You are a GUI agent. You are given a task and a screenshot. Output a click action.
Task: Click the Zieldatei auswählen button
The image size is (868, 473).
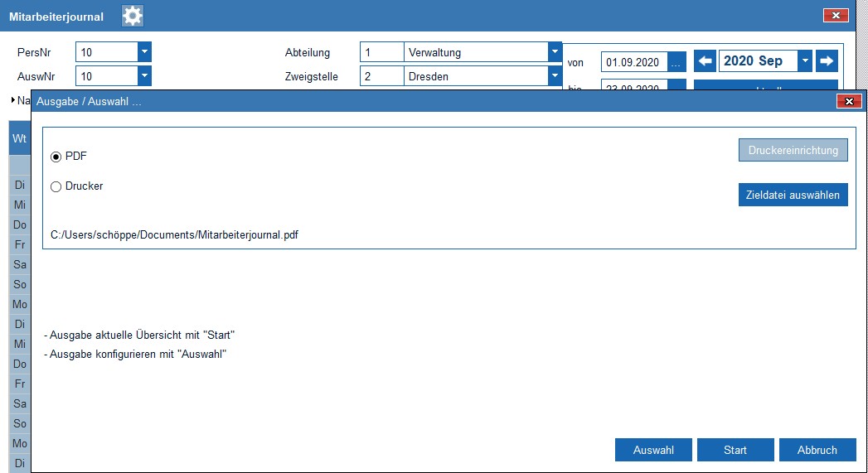click(x=793, y=195)
